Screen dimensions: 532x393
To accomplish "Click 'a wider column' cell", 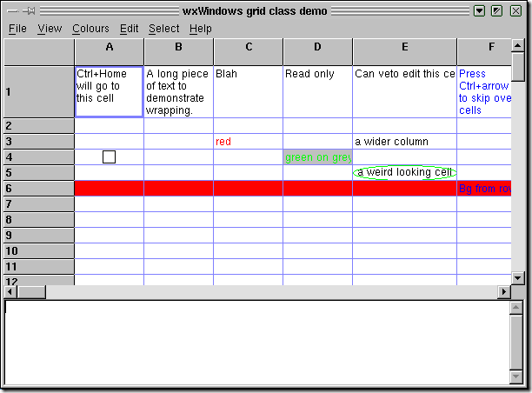I will point(405,142).
